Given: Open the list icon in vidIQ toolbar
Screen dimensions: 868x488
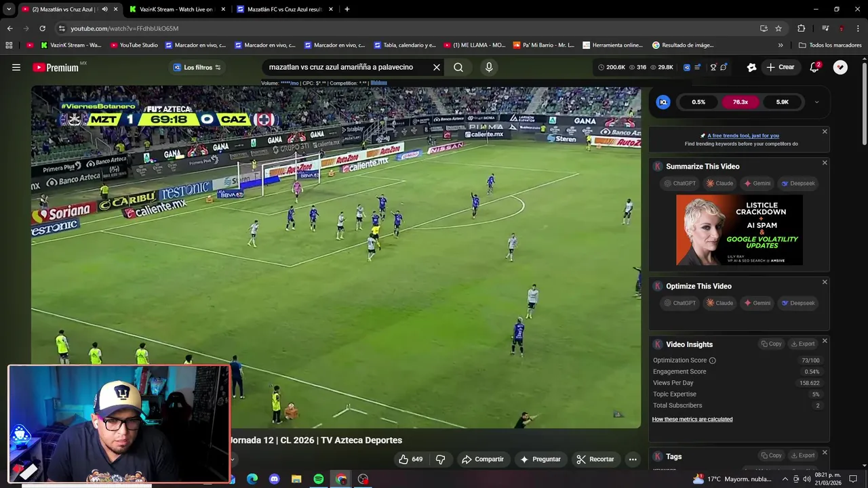Looking at the screenshot, I should coord(698,67).
